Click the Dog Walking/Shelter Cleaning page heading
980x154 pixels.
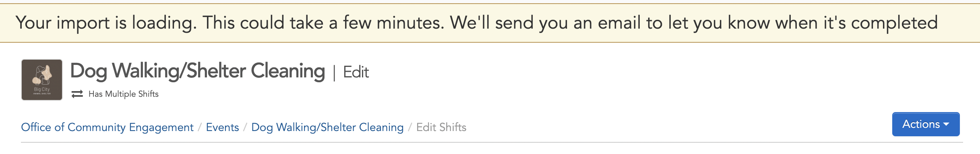[198, 71]
